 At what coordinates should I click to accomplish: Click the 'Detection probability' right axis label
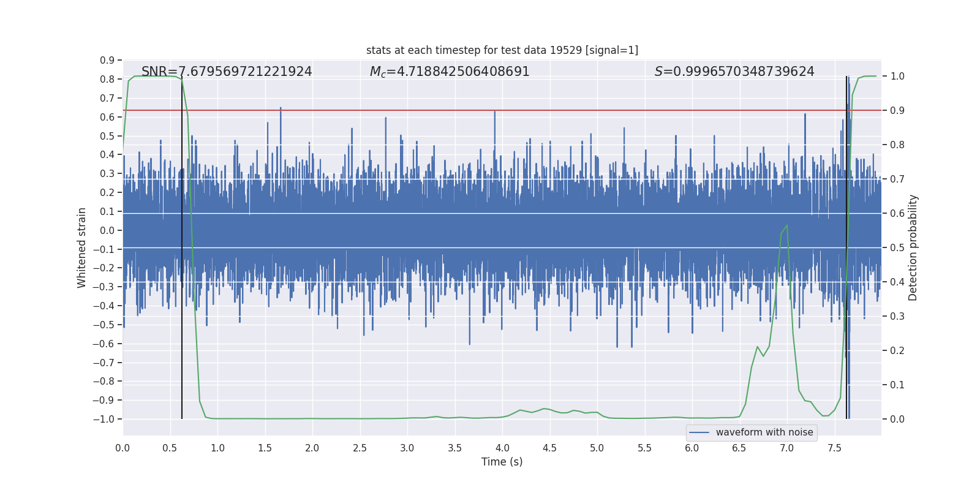(x=913, y=247)
